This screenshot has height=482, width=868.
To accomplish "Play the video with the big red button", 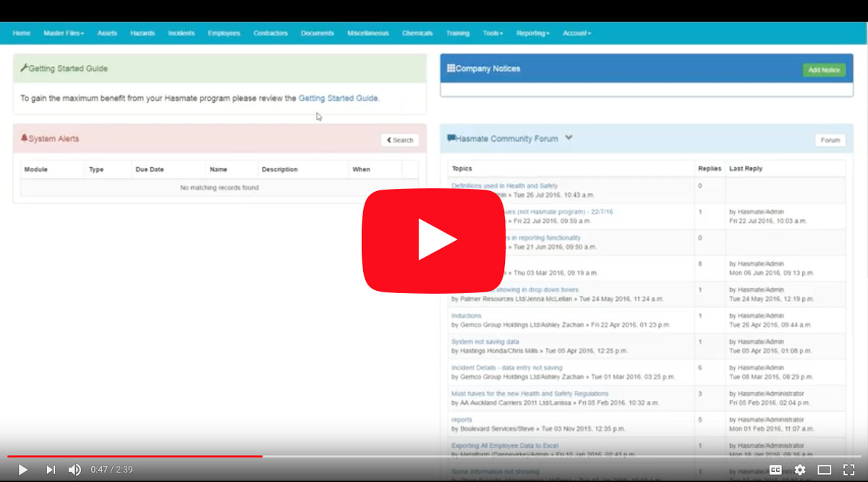I will 434,240.
